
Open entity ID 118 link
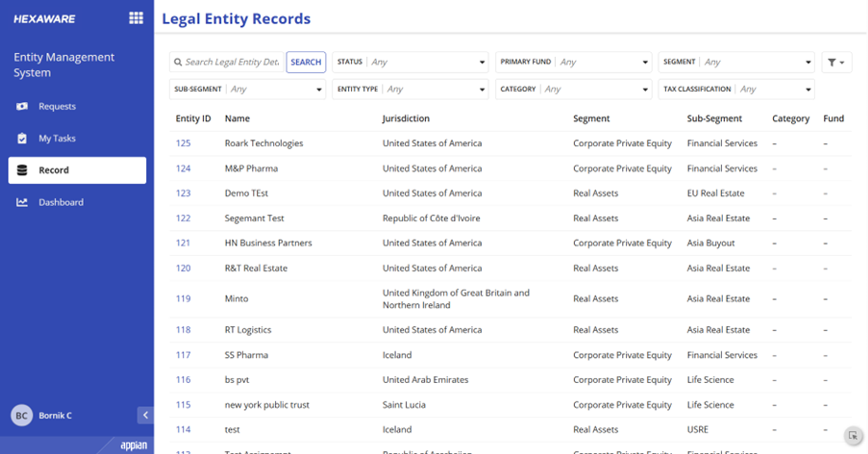183,330
